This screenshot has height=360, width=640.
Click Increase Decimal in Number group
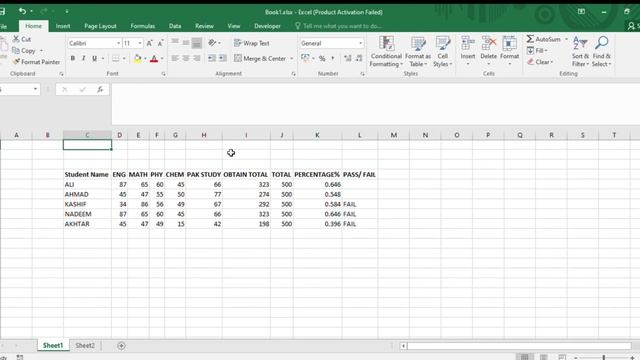348,59
